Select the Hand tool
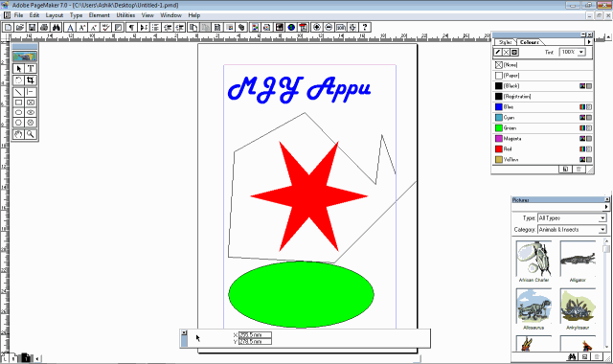Image resolution: width=613 pixels, height=364 pixels. [x=19, y=134]
